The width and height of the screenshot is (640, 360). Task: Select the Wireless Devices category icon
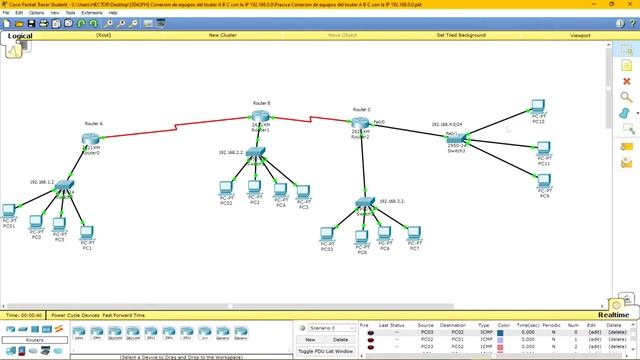click(x=47, y=329)
